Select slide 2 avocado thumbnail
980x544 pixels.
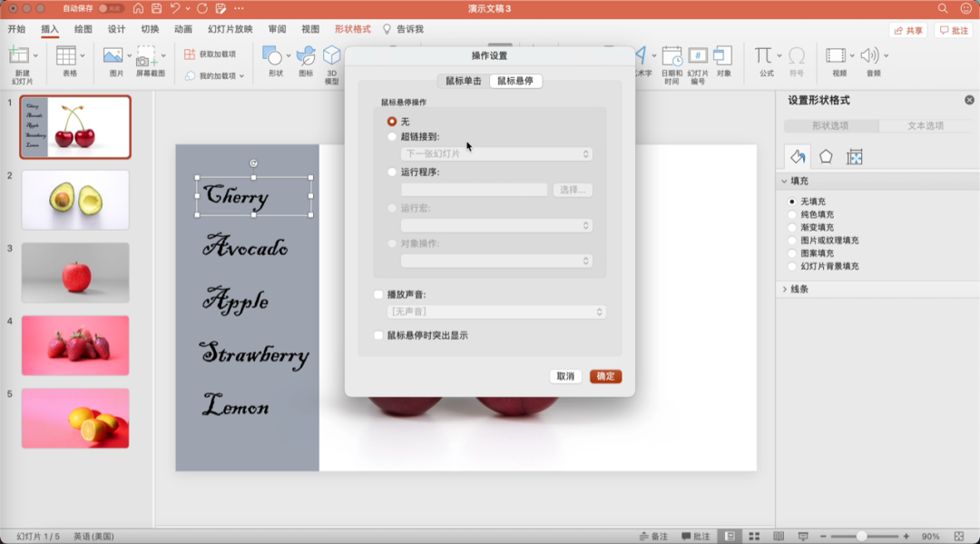tap(75, 200)
